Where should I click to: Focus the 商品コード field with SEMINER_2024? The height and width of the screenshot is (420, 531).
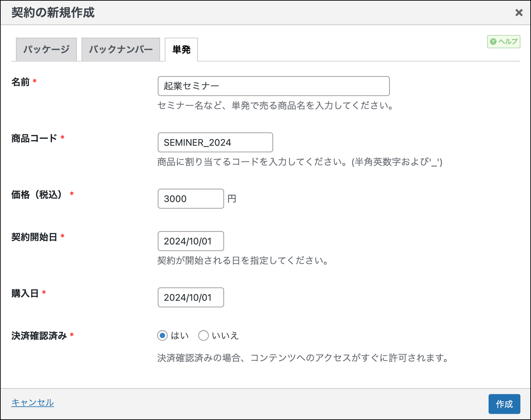[x=215, y=142]
